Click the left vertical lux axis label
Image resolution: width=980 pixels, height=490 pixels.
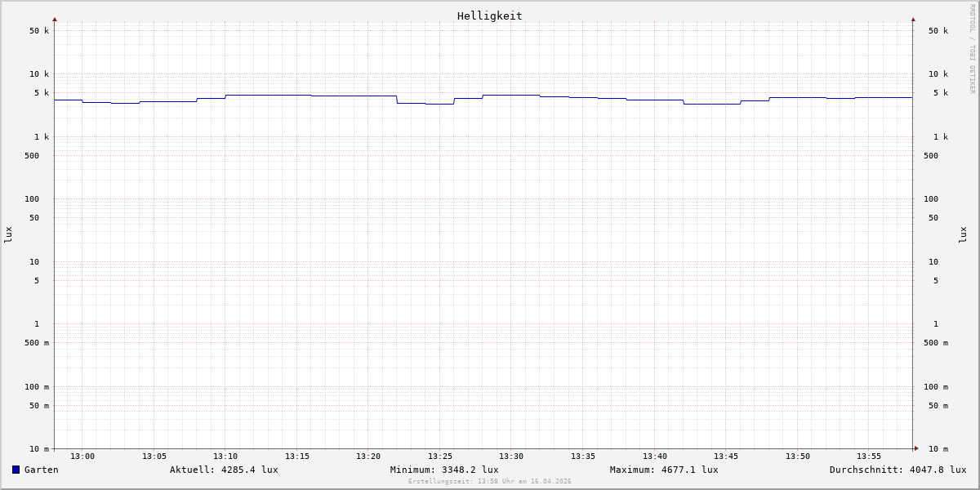(x=8, y=234)
